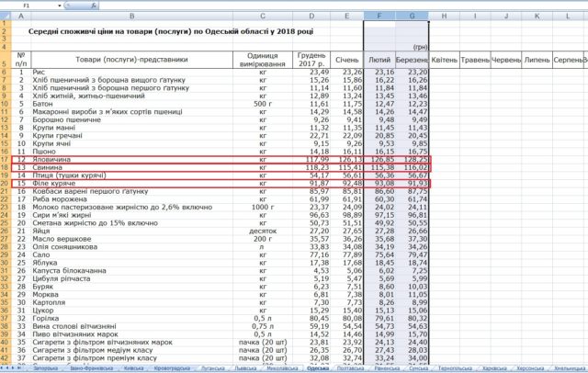This screenshot has height=373, width=588.
Task: Switch to the Львівська sheet tab
Action: pos(244,367)
